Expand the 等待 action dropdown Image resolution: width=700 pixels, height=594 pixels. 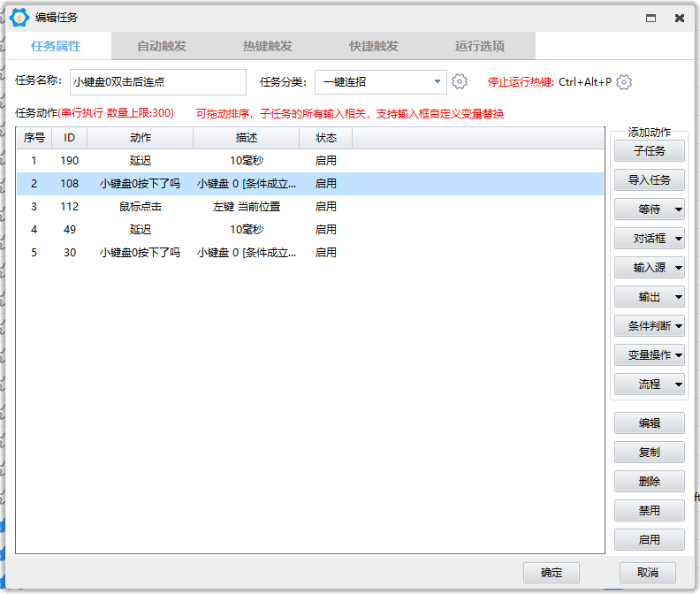pos(650,209)
